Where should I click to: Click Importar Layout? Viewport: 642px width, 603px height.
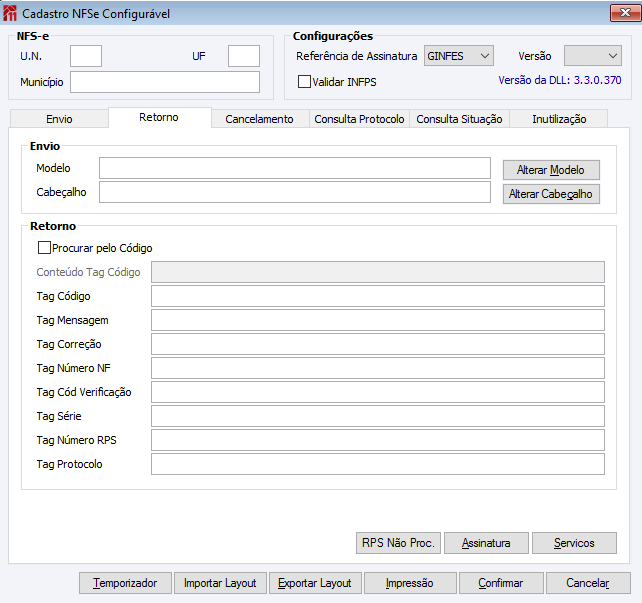220,583
